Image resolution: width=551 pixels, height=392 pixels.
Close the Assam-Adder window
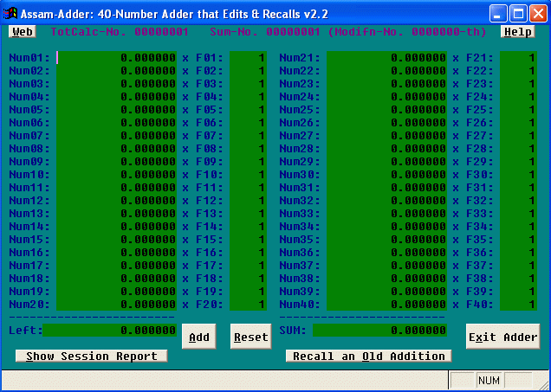pyautogui.click(x=538, y=14)
